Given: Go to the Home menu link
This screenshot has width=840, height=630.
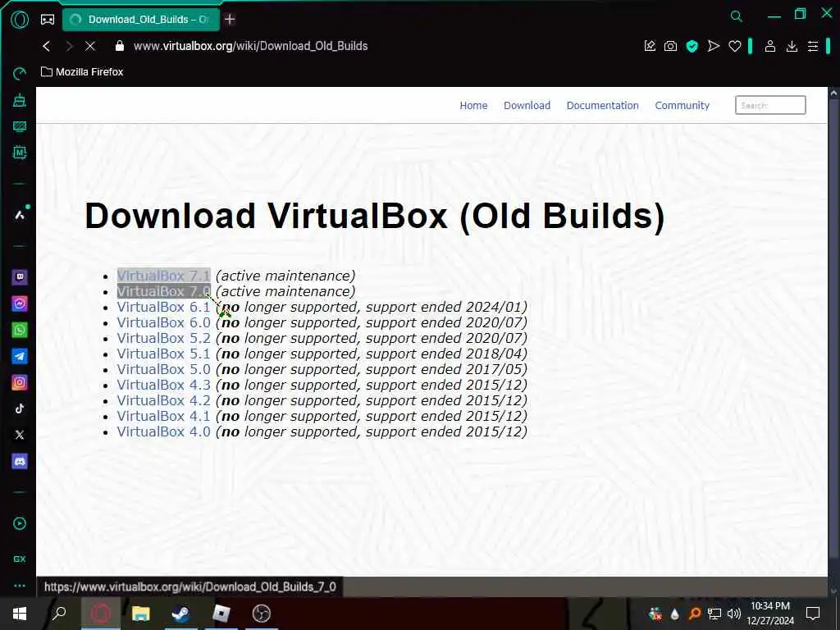Looking at the screenshot, I should pos(473,106).
